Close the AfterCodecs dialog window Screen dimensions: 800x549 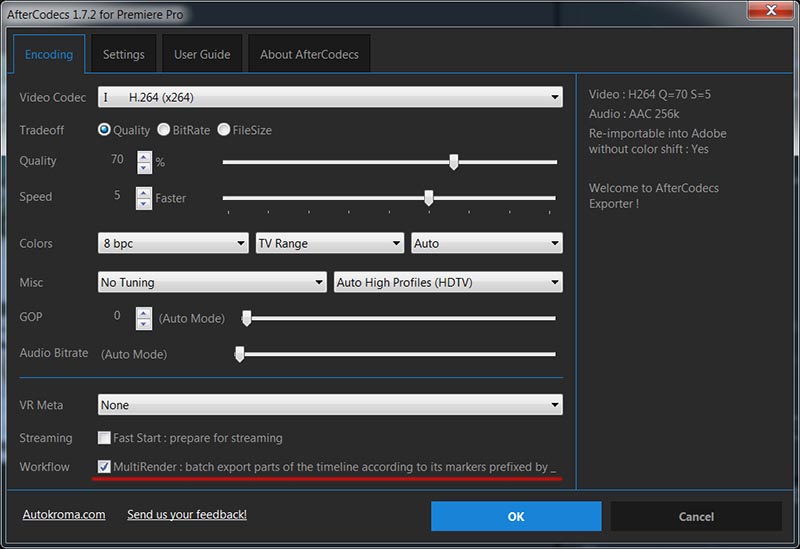(x=771, y=10)
